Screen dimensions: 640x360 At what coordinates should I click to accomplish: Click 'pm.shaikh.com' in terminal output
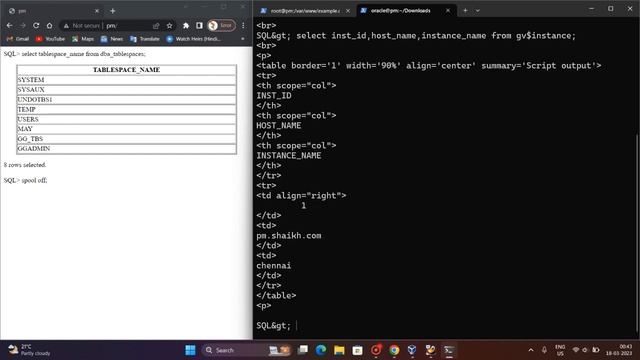click(289, 236)
